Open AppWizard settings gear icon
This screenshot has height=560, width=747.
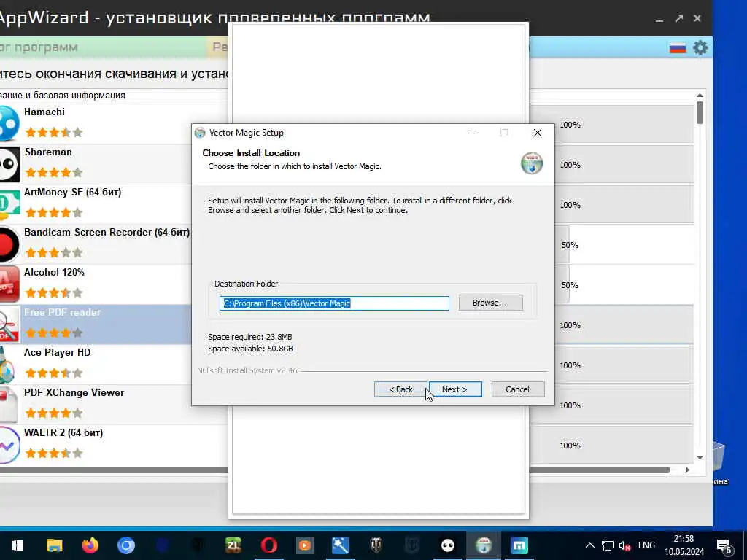[700, 47]
